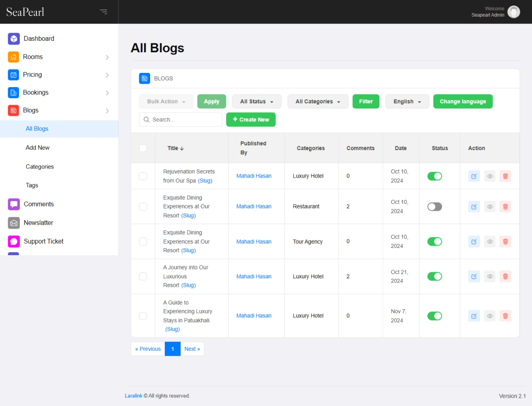Click the Support Ticket pink icon
The image size is (532, 406).
pos(14,241)
